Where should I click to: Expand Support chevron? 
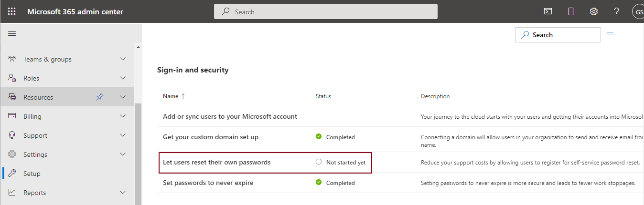click(x=123, y=135)
